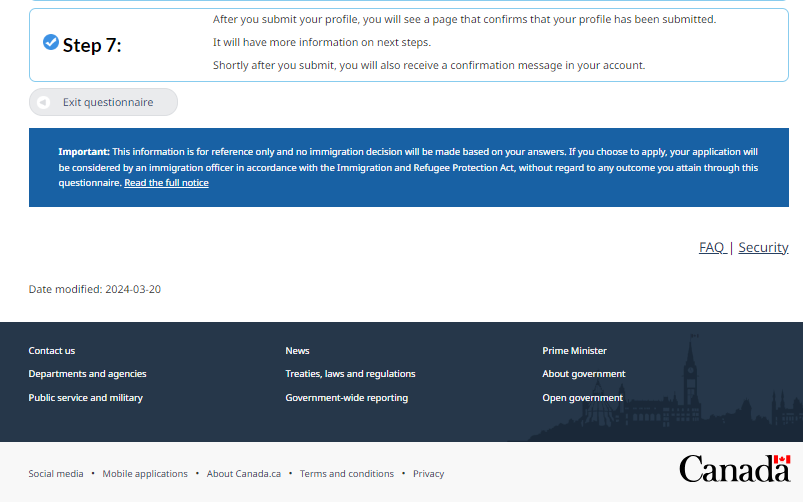Open Contact us in footer
This screenshot has height=502, width=803.
coord(52,351)
